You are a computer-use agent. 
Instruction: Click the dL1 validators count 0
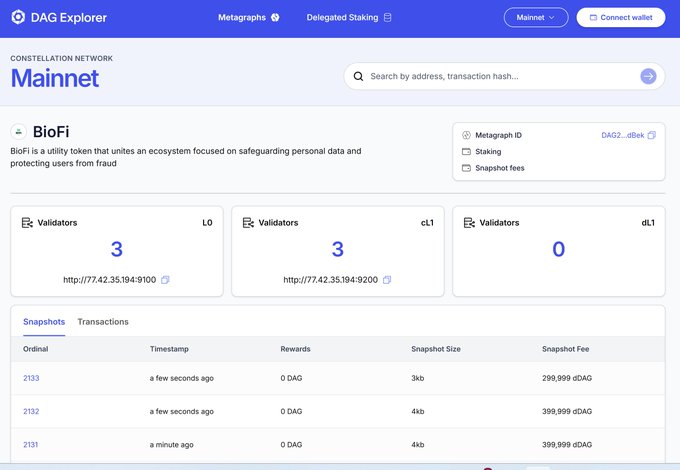tap(559, 249)
